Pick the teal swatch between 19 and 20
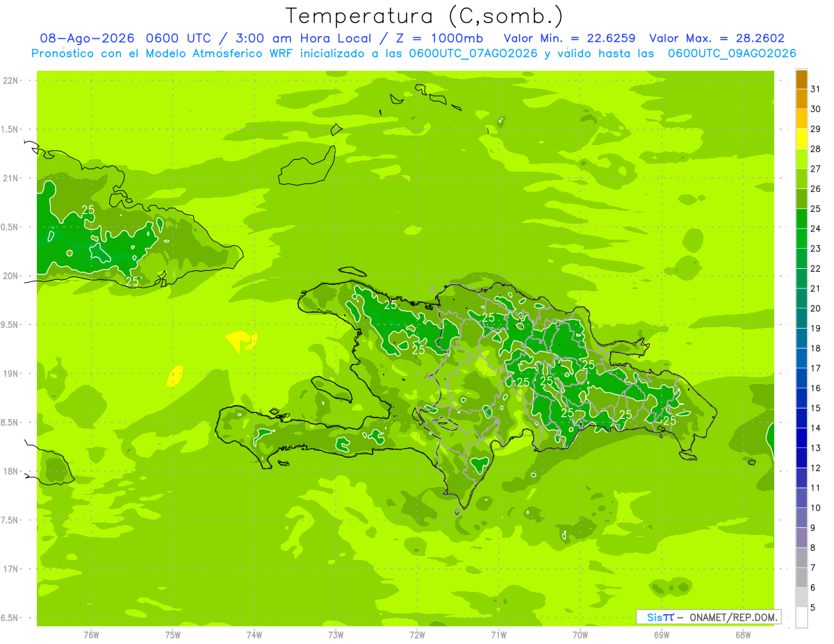The width and height of the screenshot is (834, 644). (801, 318)
